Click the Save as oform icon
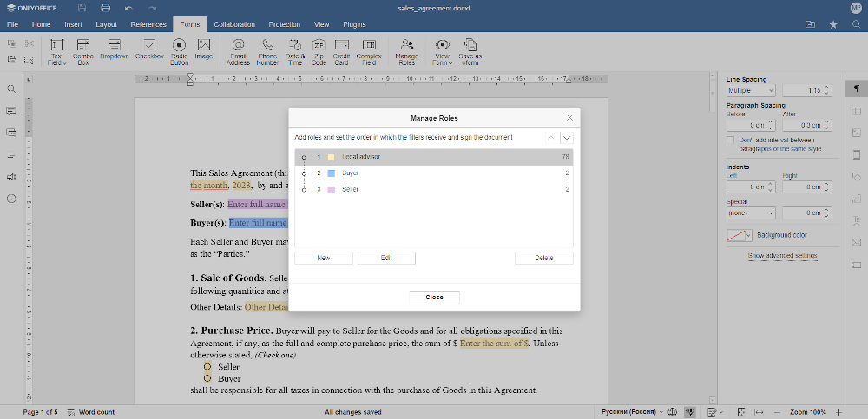This screenshot has width=868, height=419. pyautogui.click(x=470, y=47)
